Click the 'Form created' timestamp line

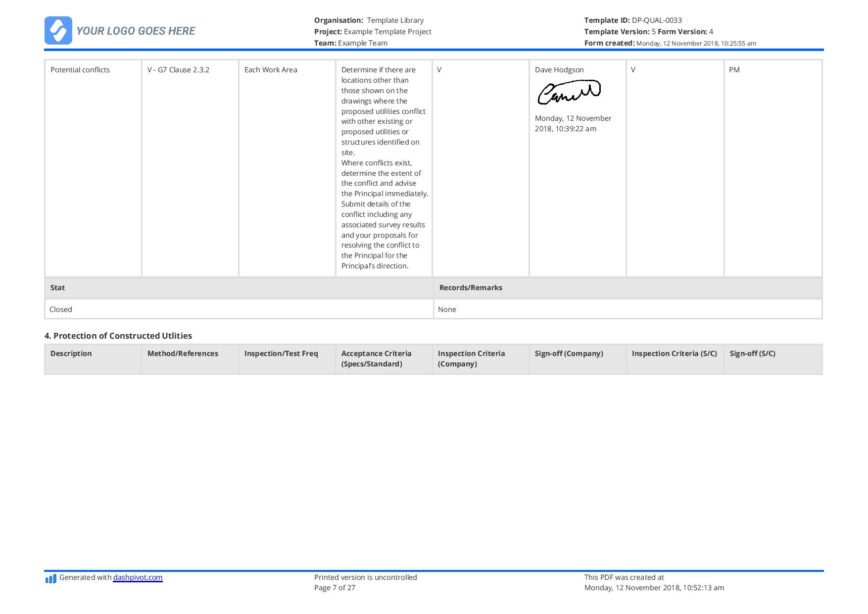point(670,43)
